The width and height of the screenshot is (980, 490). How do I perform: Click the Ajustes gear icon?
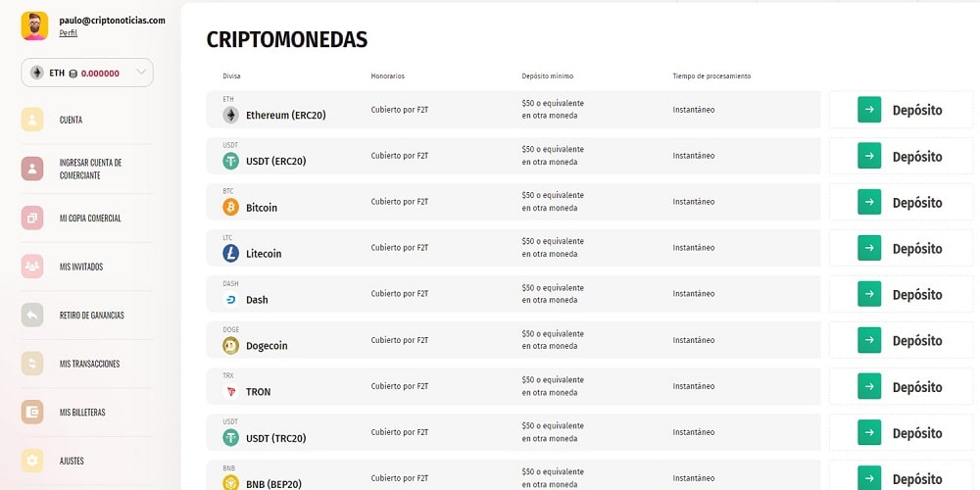click(x=32, y=461)
